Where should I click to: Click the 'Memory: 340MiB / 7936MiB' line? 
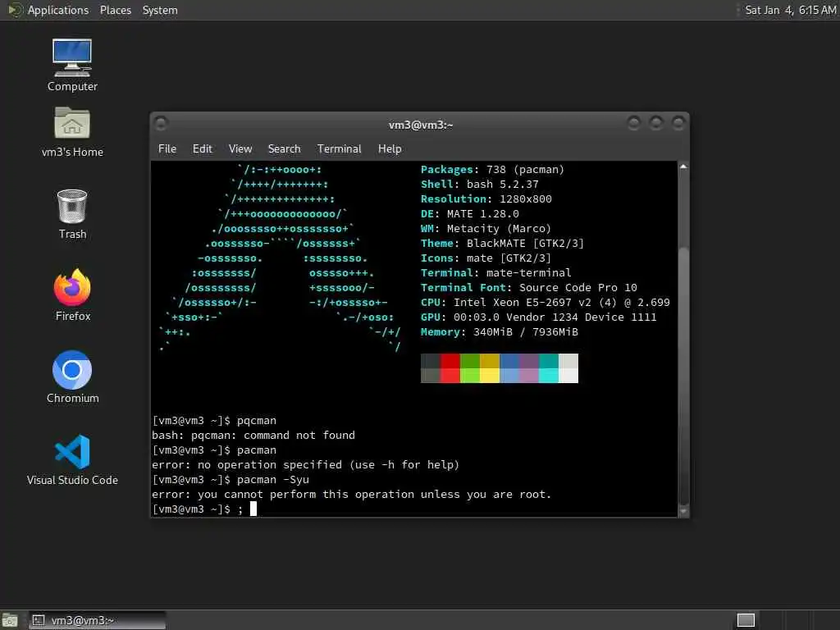500,332
